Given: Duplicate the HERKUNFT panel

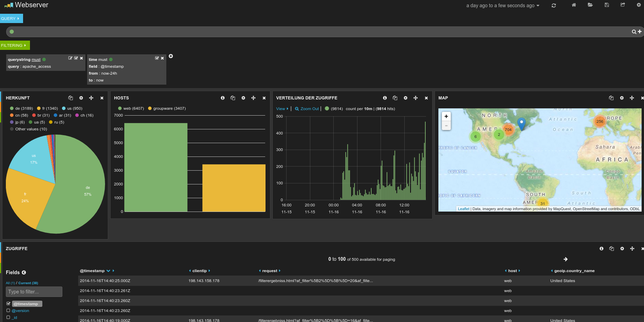Looking at the screenshot, I should (71, 98).
